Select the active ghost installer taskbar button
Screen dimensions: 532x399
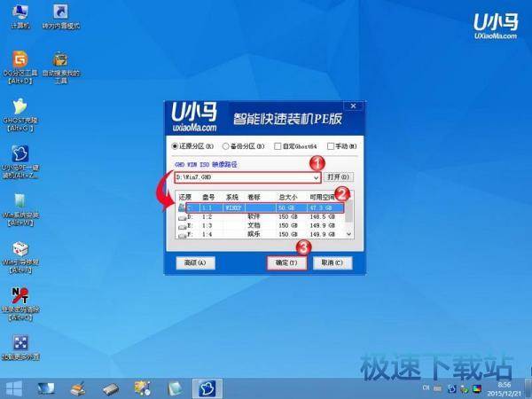pyautogui.click(x=207, y=388)
